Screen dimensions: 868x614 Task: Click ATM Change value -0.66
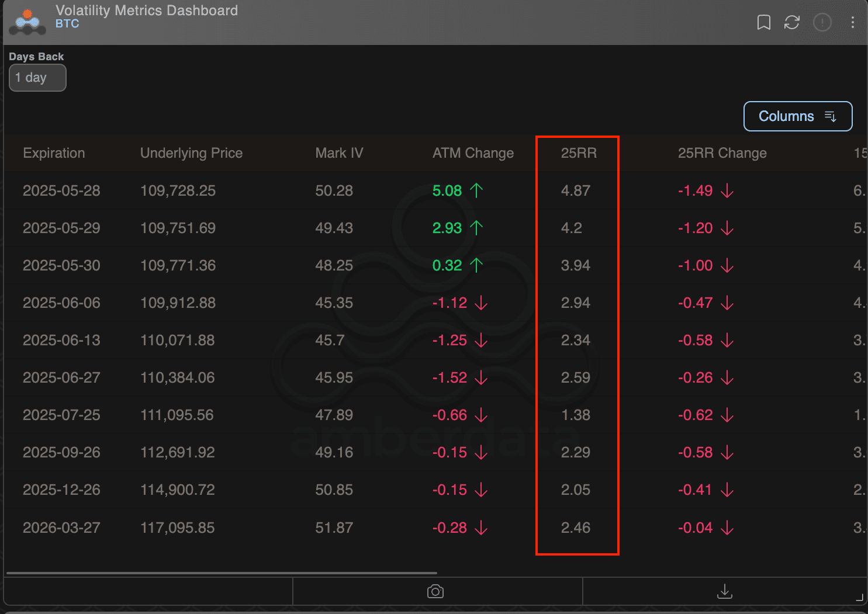click(449, 415)
